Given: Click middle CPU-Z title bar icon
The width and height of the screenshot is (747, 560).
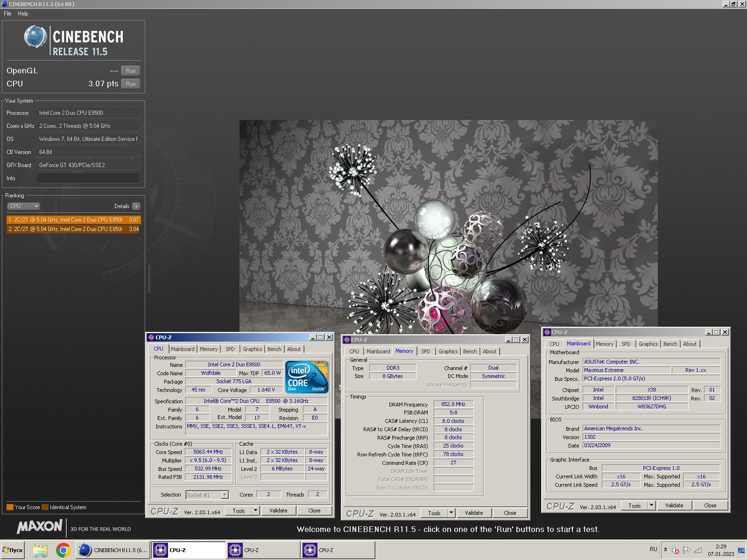Looking at the screenshot, I should [x=346, y=340].
